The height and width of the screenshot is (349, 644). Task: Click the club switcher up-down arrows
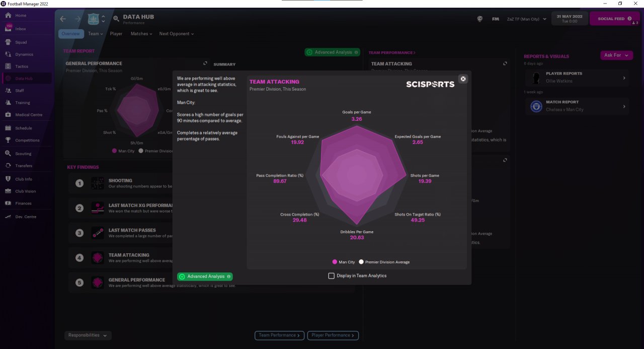(x=103, y=19)
